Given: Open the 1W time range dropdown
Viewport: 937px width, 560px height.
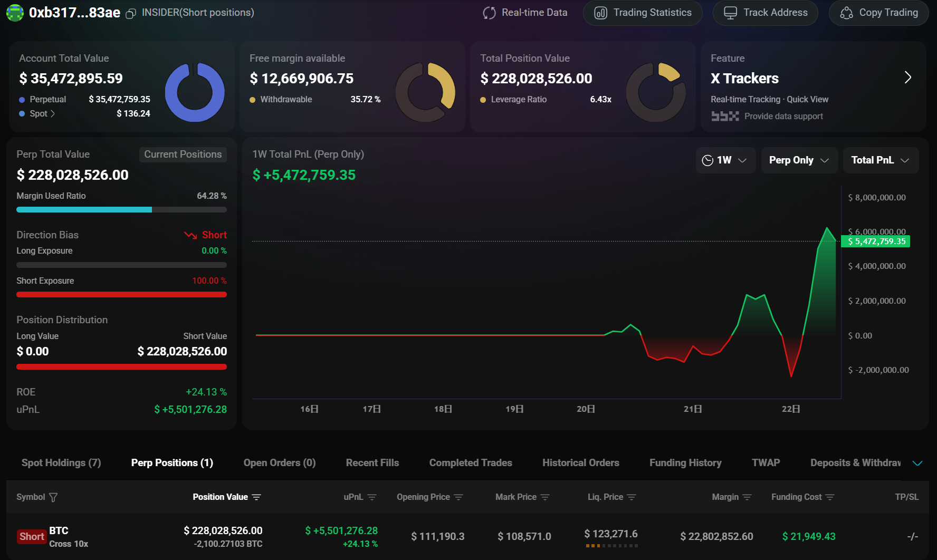Looking at the screenshot, I should pyautogui.click(x=725, y=160).
